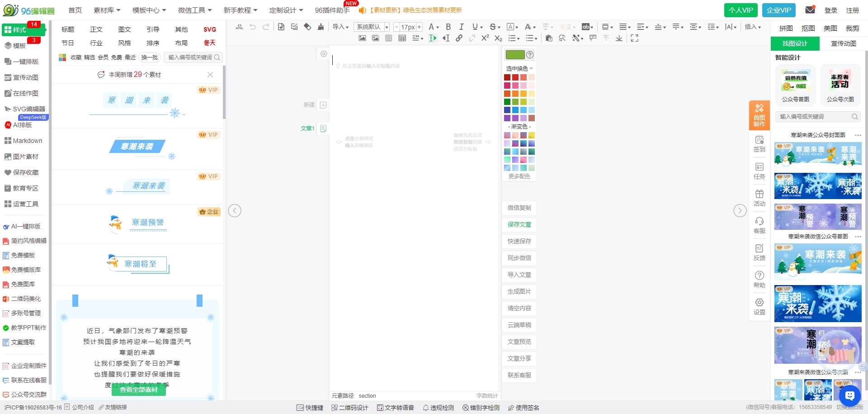Click the image search input on right panel
Screen dimensions: 868x414
pos(815,117)
